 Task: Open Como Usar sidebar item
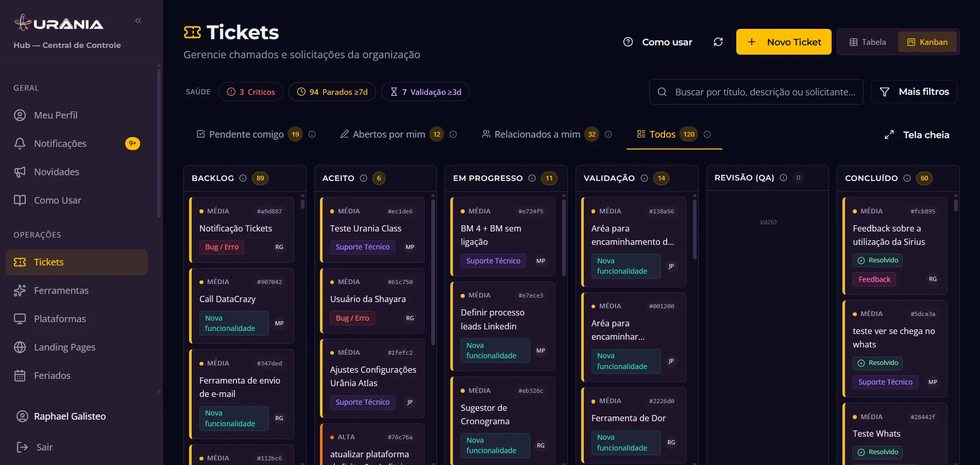pos(77,200)
